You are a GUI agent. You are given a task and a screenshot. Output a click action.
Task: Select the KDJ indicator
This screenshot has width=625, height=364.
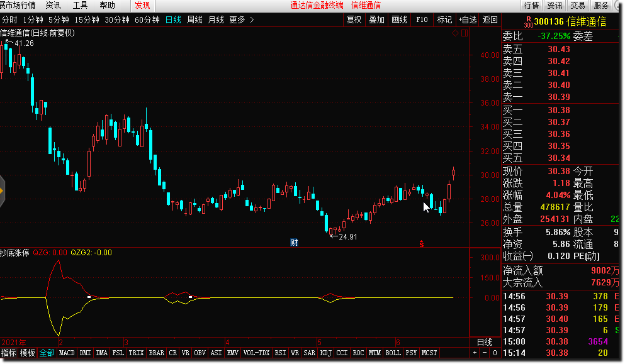click(325, 353)
